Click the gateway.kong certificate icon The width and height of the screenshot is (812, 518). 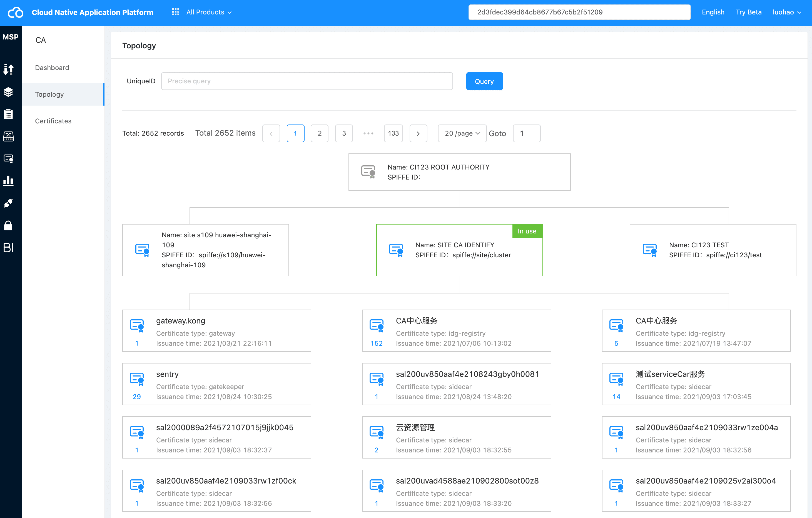click(137, 326)
